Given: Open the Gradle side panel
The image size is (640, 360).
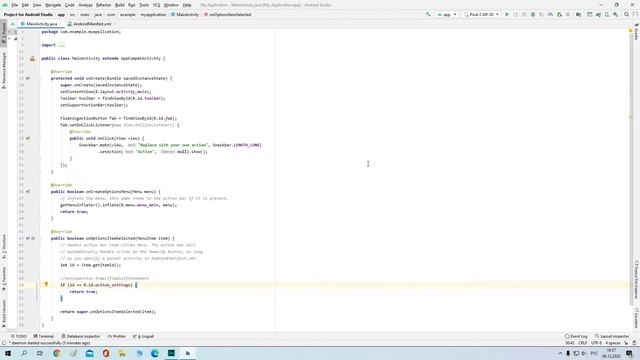Looking at the screenshot, I should 636,33.
